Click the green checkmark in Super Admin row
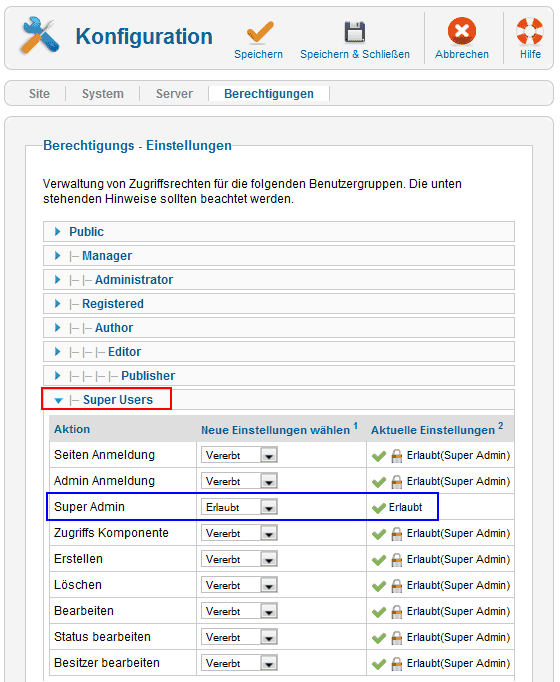 point(379,508)
